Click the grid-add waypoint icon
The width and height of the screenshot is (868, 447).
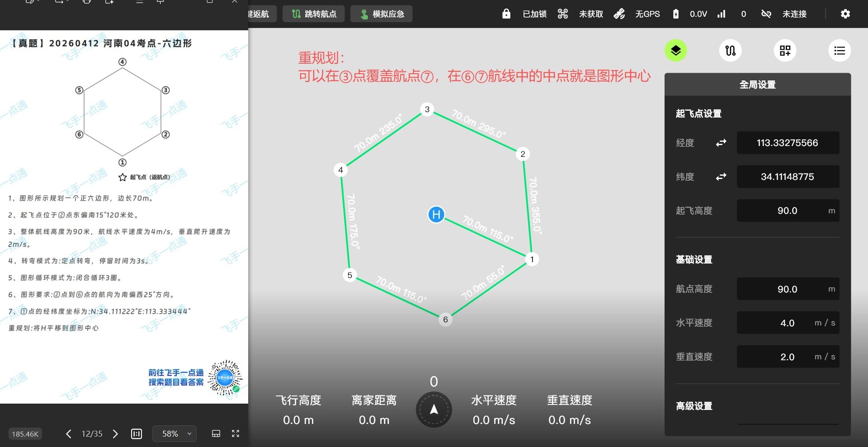tap(785, 50)
